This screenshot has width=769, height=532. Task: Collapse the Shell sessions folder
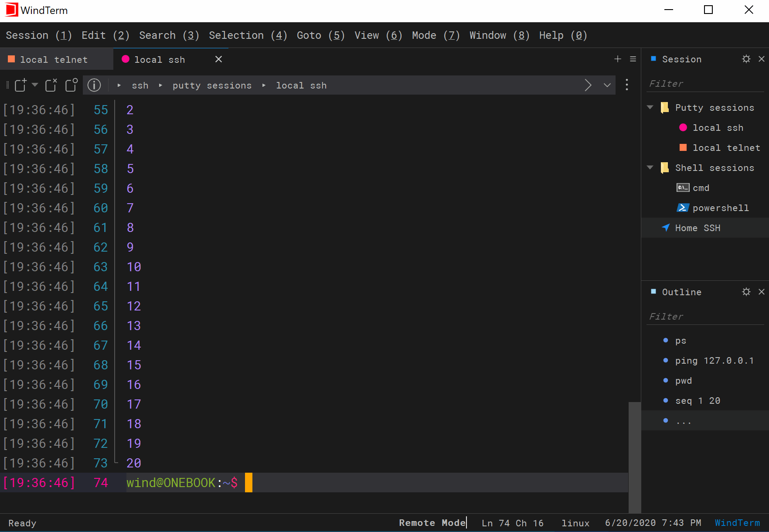[x=650, y=167]
